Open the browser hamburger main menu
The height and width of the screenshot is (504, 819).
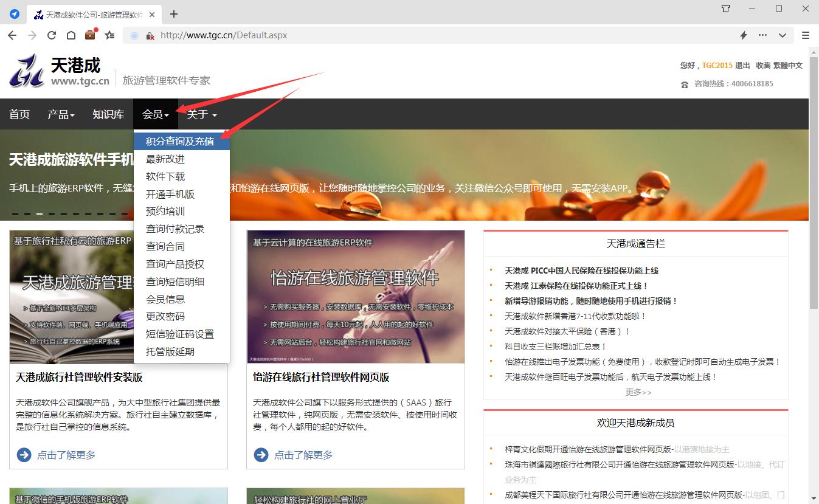[x=806, y=35]
